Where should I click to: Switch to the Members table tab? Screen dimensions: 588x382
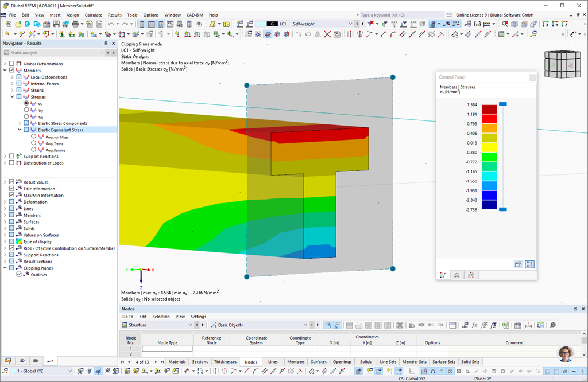pyautogui.click(x=296, y=362)
